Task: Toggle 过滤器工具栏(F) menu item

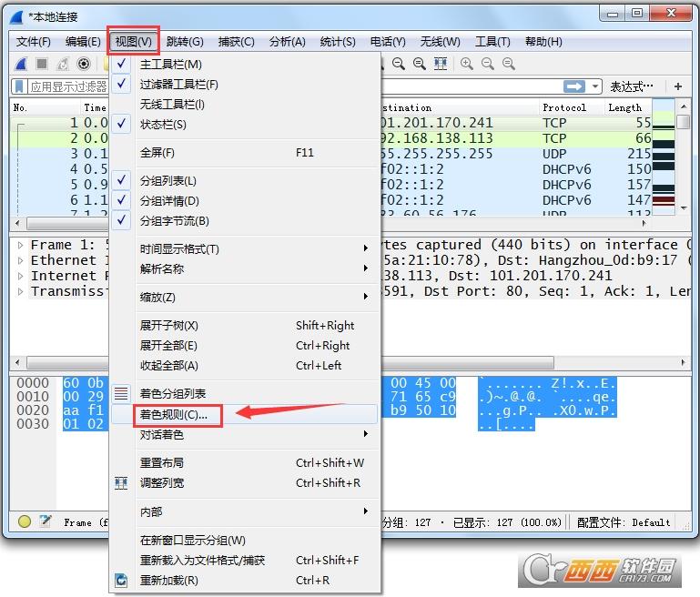Action: pos(245,85)
